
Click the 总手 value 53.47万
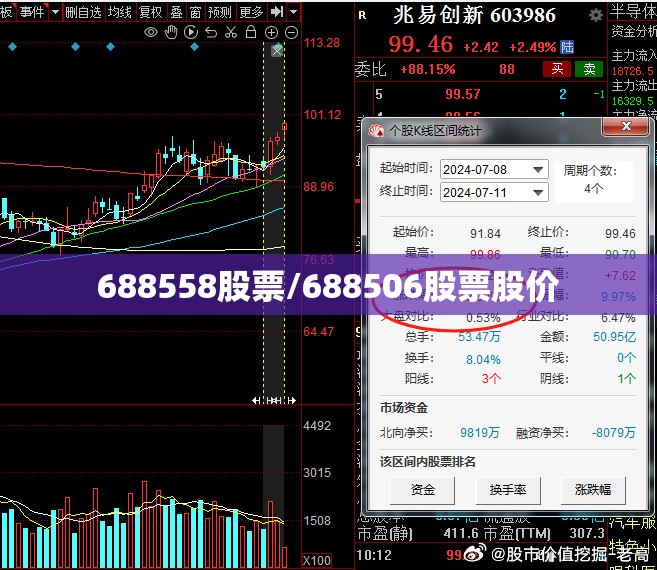pyautogui.click(x=479, y=337)
